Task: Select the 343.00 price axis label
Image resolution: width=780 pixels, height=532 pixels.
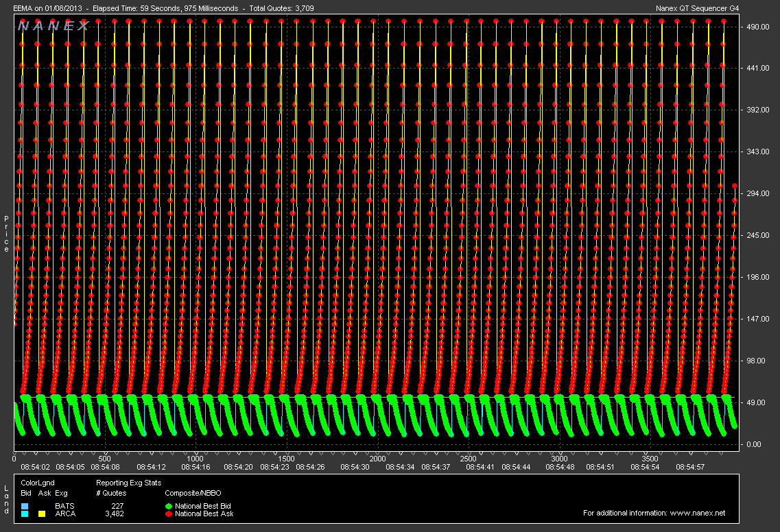Action: pyautogui.click(x=757, y=152)
